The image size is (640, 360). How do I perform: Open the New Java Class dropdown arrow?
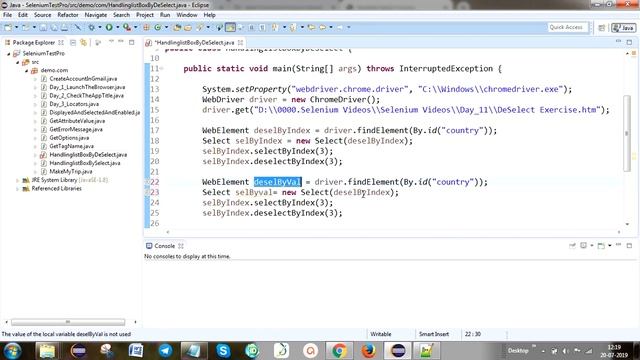pos(166,27)
